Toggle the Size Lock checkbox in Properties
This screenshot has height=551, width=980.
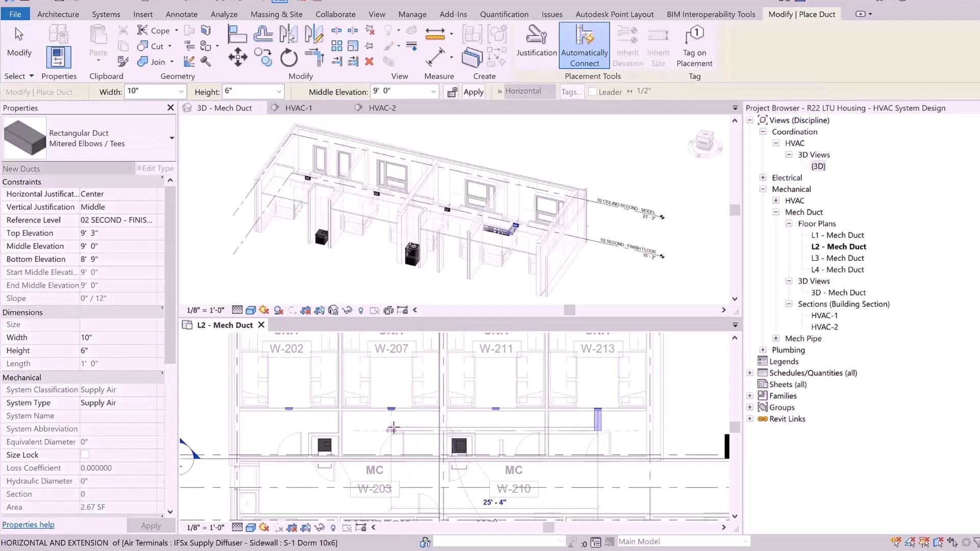coord(85,454)
